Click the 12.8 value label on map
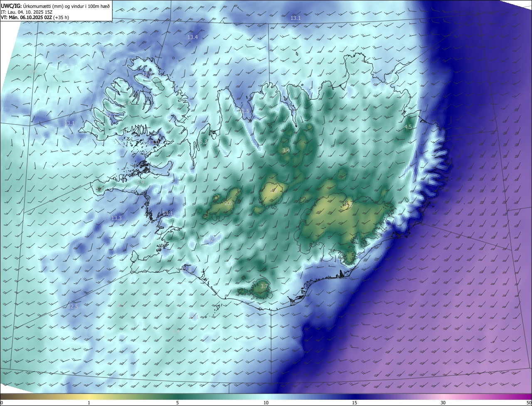Image resolution: width=532 pixels, height=406 pixels. click(x=187, y=269)
